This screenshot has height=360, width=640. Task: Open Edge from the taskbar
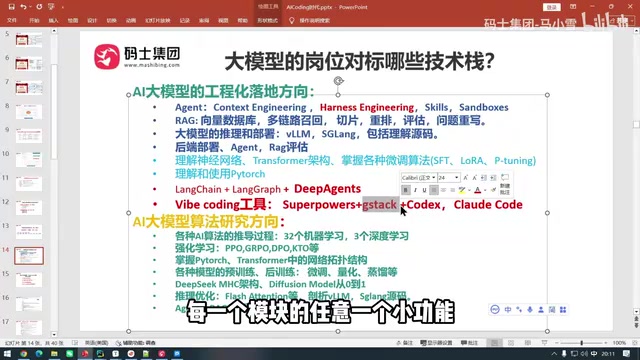tap(39, 353)
